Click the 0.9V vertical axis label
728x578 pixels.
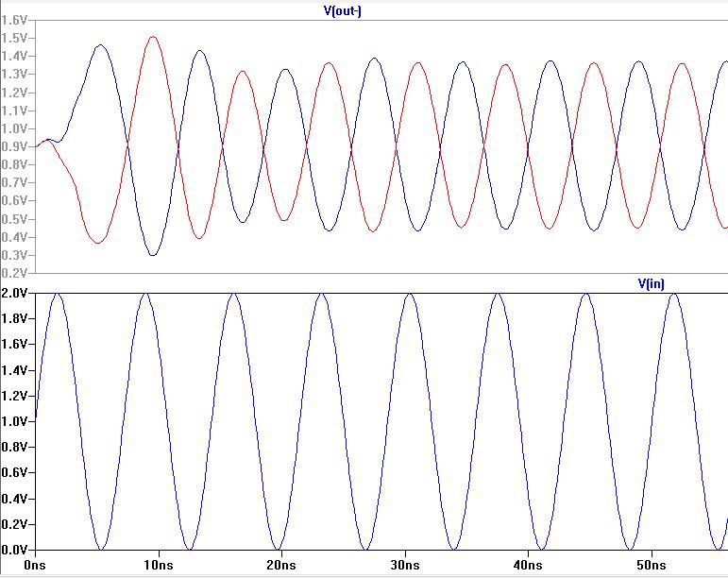point(14,146)
